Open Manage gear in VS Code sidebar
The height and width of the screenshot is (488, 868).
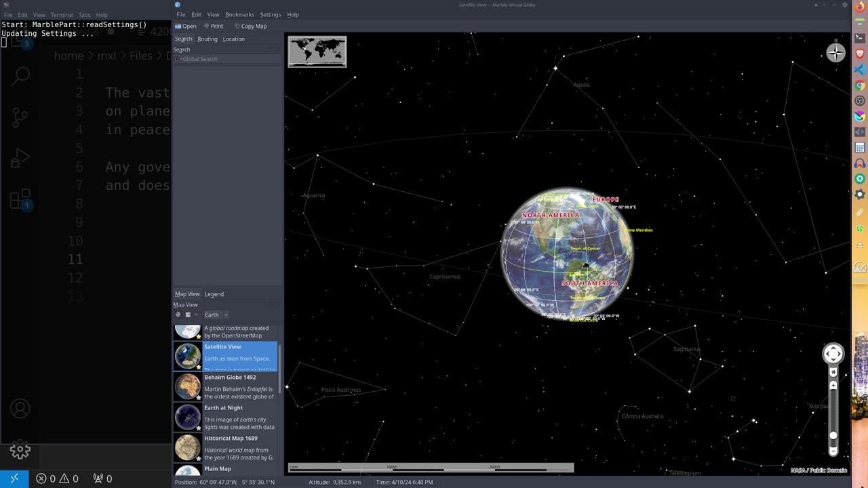point(20,449)
